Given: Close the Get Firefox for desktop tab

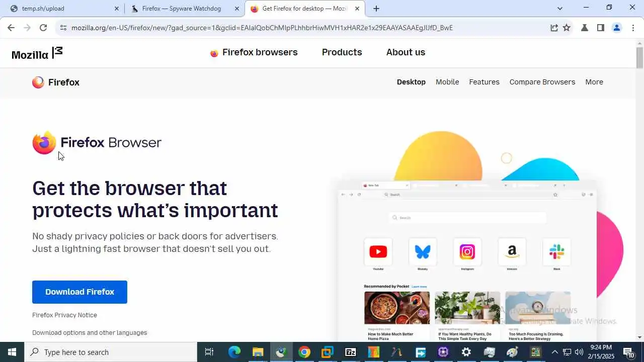Looking at the screenshot, I should [357, 9].
